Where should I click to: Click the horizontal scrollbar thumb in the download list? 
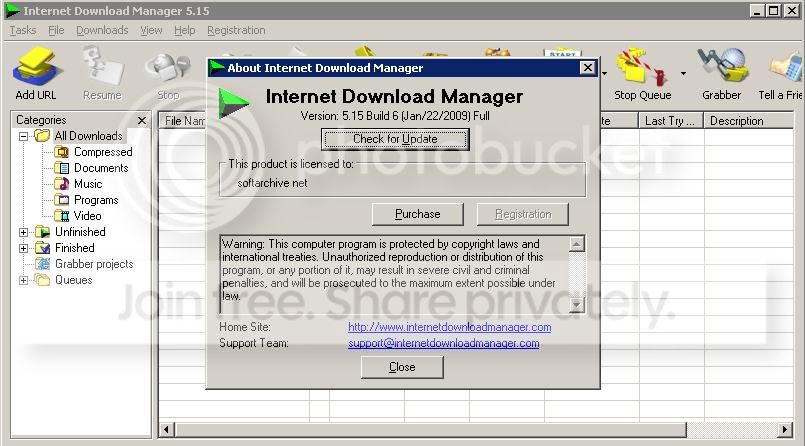430,430
